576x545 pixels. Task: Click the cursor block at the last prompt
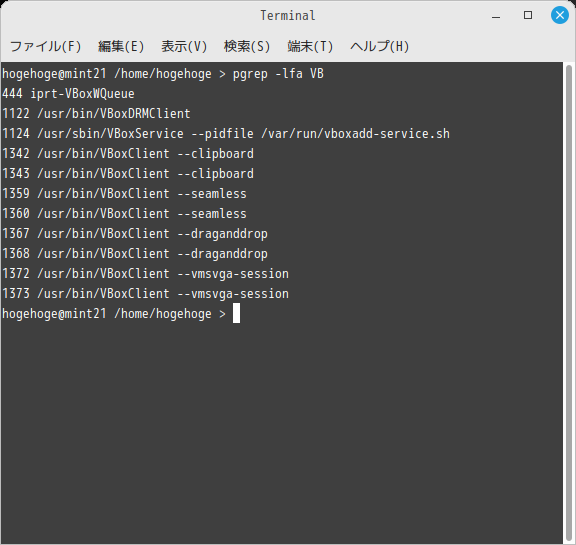(x=236, y=313)
